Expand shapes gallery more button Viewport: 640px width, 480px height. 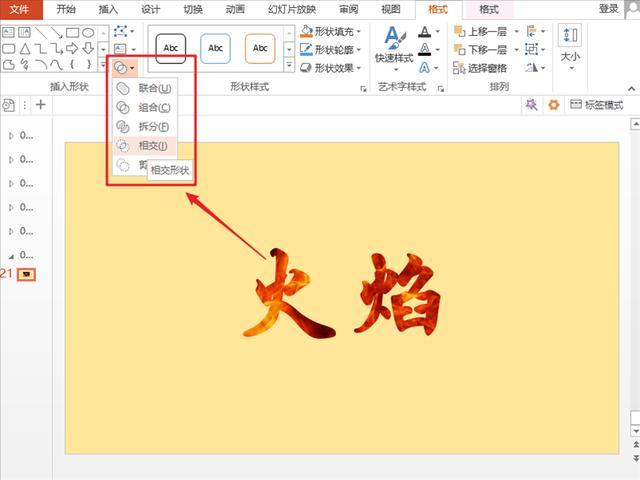click(x=103, y=64)
